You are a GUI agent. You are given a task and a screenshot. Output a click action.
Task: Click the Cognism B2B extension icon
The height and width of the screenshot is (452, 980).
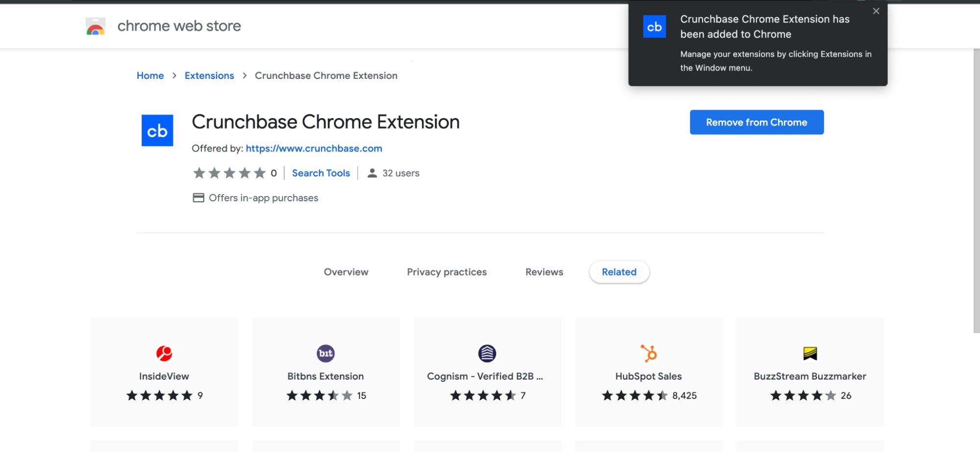coord(487,353)
